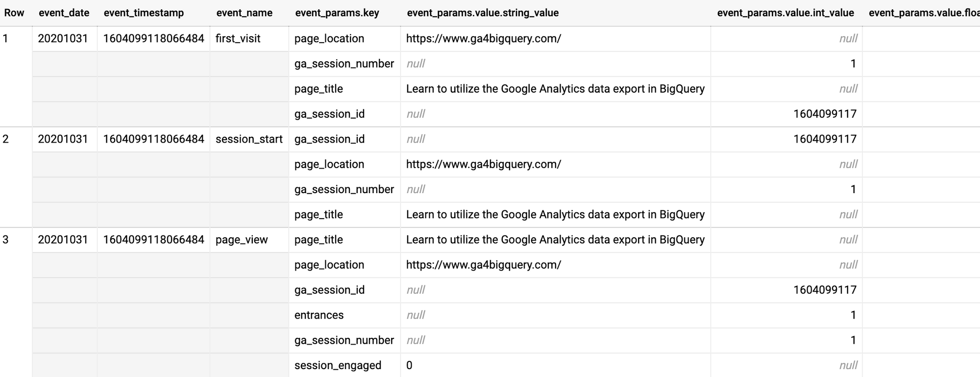Click the event_params.key column header
This screenshot has width=980, height=377.
pos(337,13)
